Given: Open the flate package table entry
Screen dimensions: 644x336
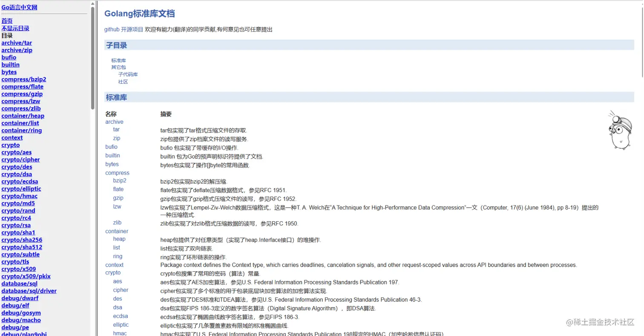Looking at the screenshot, I should (118, 189).
